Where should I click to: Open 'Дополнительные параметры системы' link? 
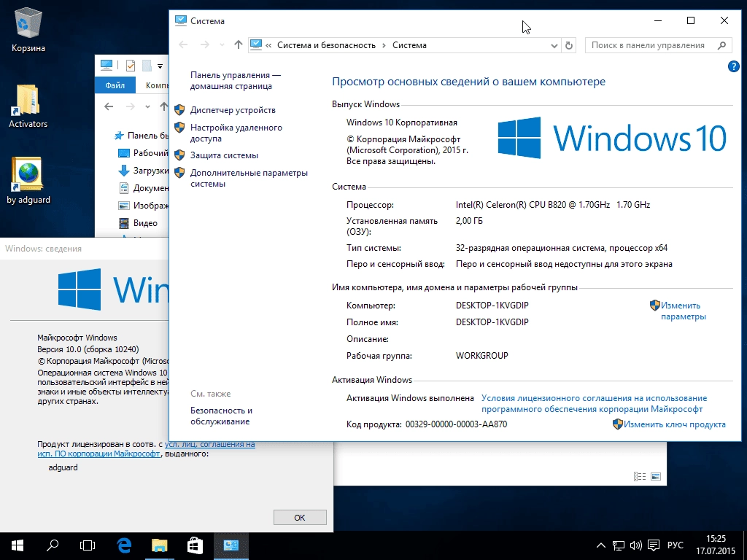[249, 178]
